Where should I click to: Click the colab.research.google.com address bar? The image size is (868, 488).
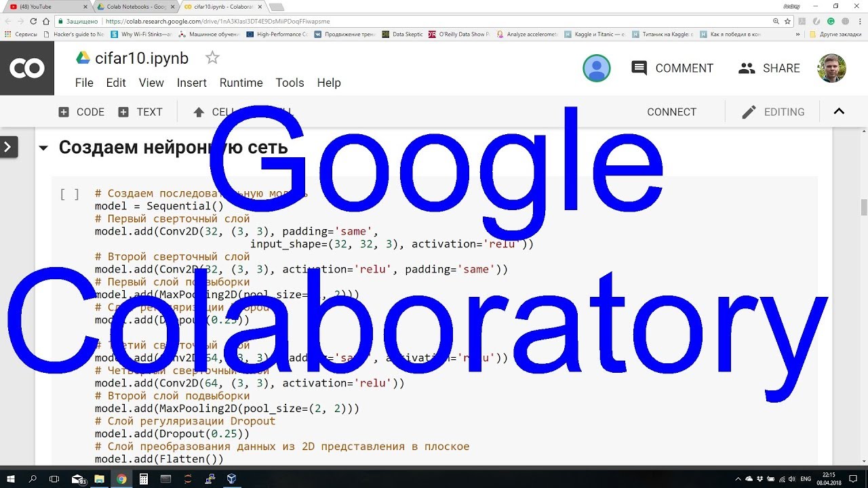coord(414,21)
